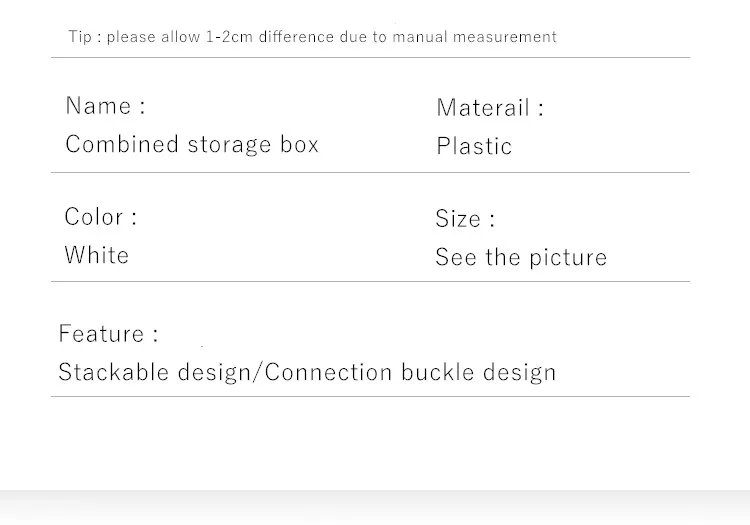Click the divider line below Feature row
Image resolution: width=750 pixels, height=525 pixels.
(x=370, y=396)
